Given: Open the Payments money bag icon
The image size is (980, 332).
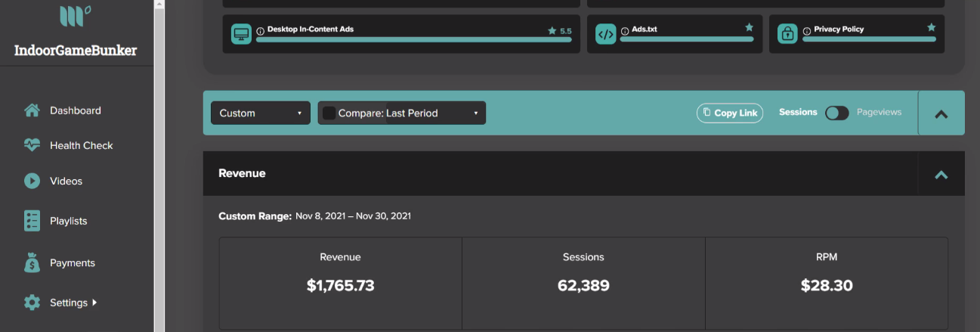Looking at the screenshot, I should [32, 263].
